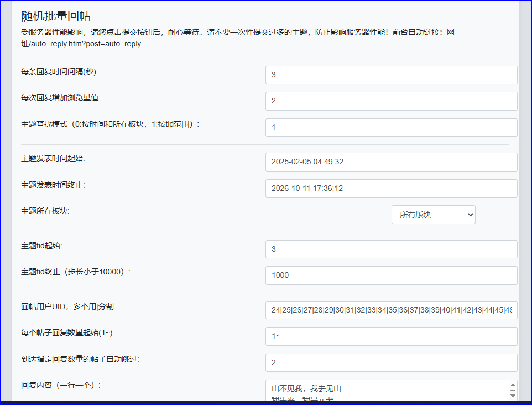Image resolution: width=532 pixels, height=405 pixels.
Task: Click the 到达指定回复数量的帖子自动跳过 input field
Action: tap(391, 362)
